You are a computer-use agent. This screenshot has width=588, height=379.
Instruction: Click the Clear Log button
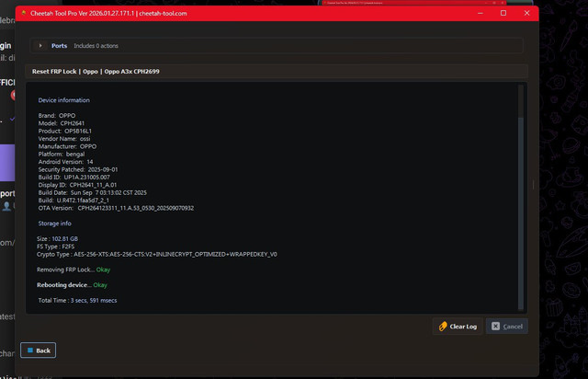(458, 327)
